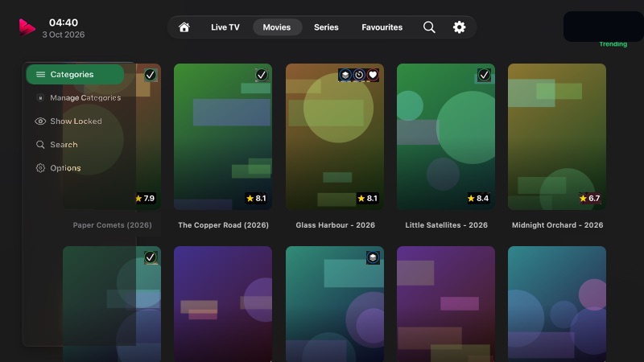Click the date '3 Oct 2026'

click(x=64, y=35)
